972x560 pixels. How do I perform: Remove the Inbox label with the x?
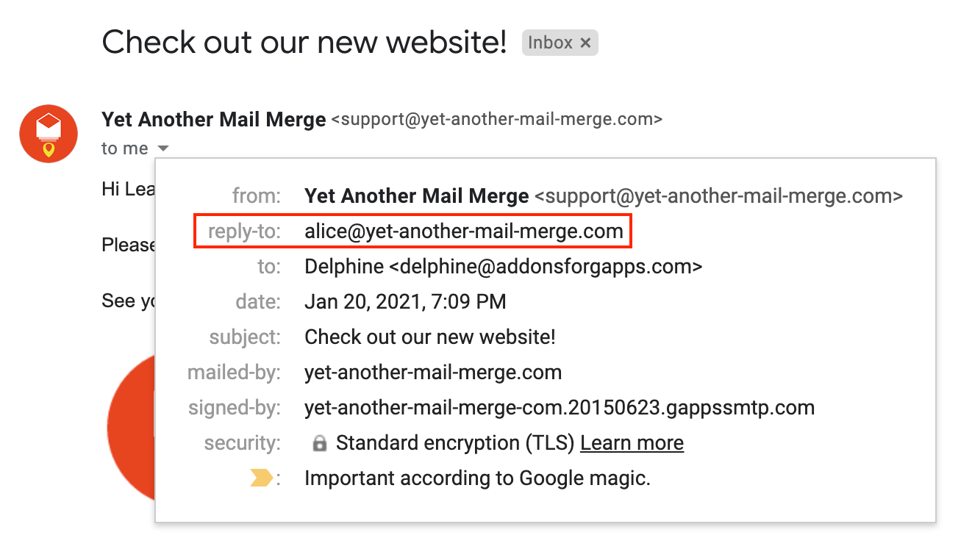click(x=585, y=43)
